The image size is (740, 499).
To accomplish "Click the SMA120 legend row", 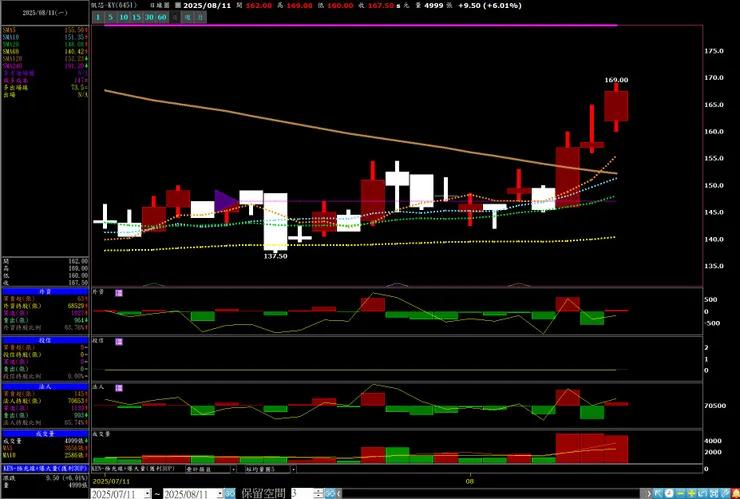I will pyautogui.click(x=45, y=59).
